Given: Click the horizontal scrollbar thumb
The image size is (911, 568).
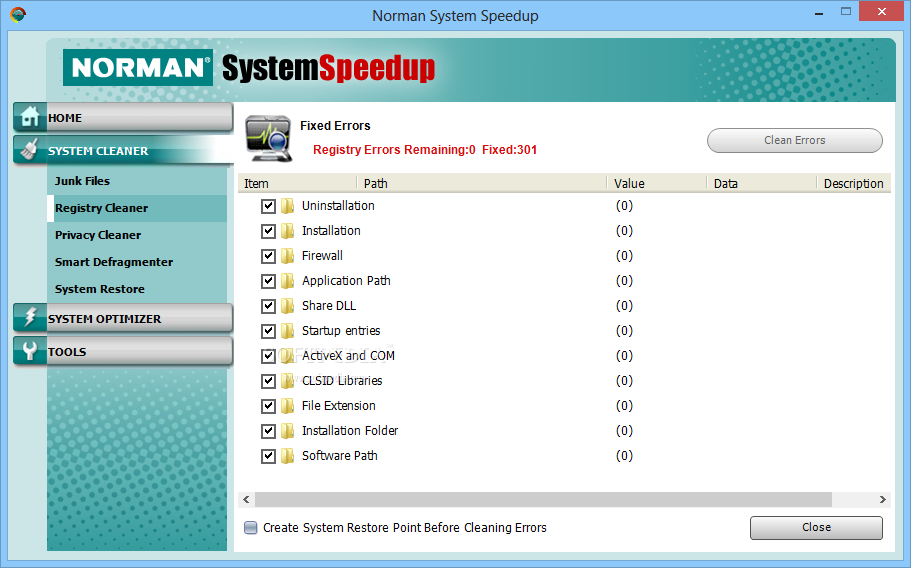Looking at the screenshot, I should click(x=543, y=499).
